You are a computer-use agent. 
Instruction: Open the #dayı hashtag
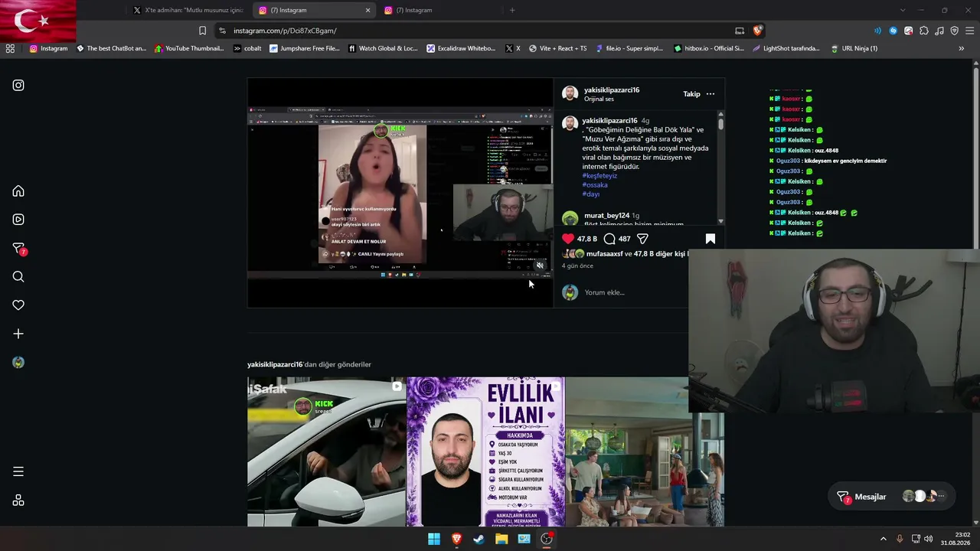591,194
